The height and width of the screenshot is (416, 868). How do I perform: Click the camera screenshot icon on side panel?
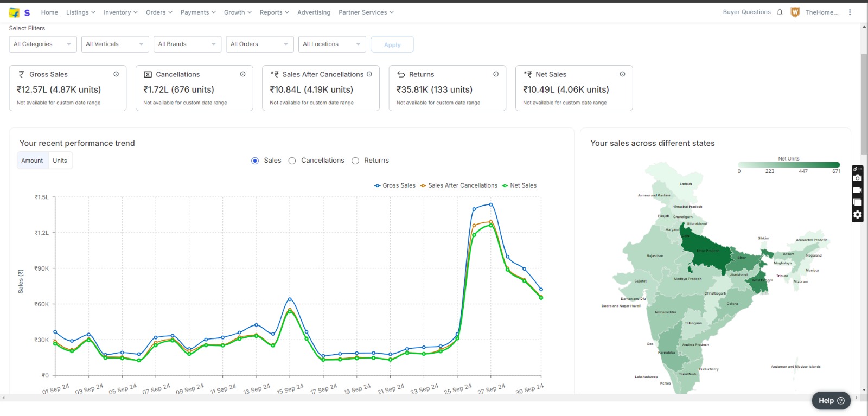tap(857, 178)
